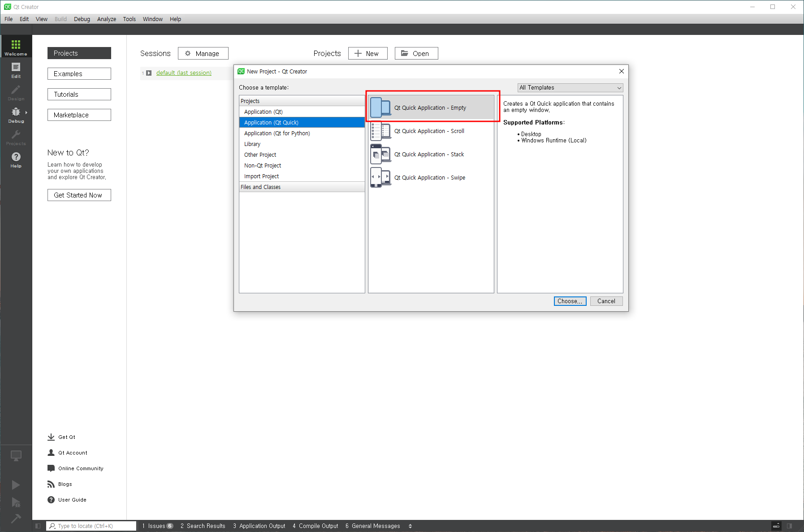Click the kit selector monitor icon
The image size is (804, 532).
[x=16, y=456]
